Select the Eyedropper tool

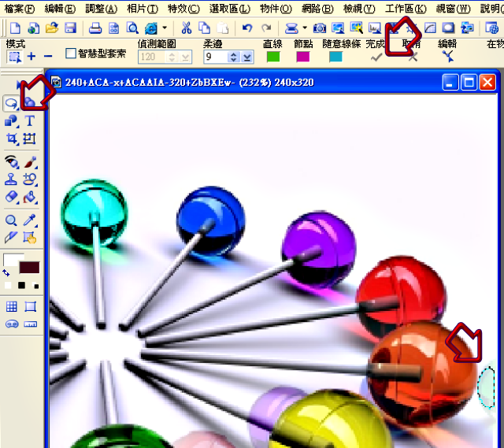[x=30, y=220]
